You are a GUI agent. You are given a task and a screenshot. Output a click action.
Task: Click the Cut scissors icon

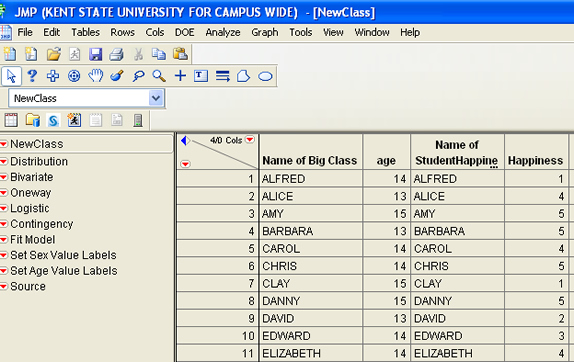pos(138,54)
